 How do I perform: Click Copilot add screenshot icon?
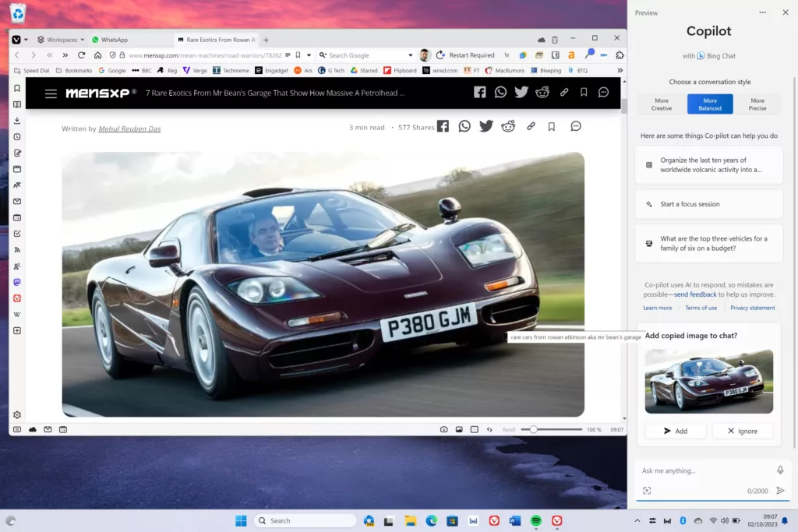coord(647,490)
